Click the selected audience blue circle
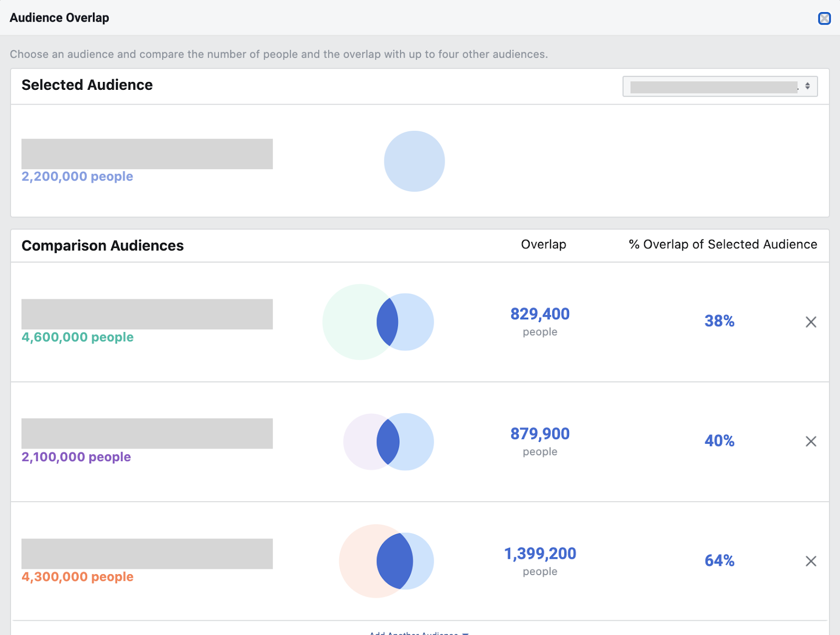Viewport: 840px width, 635px height. pos(414,161)
